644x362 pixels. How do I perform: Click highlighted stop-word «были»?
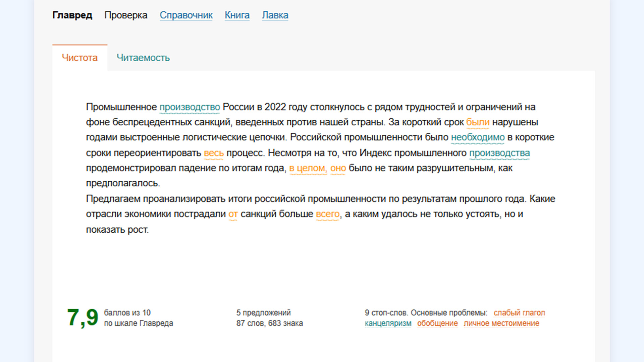click(x=478, y=122)
